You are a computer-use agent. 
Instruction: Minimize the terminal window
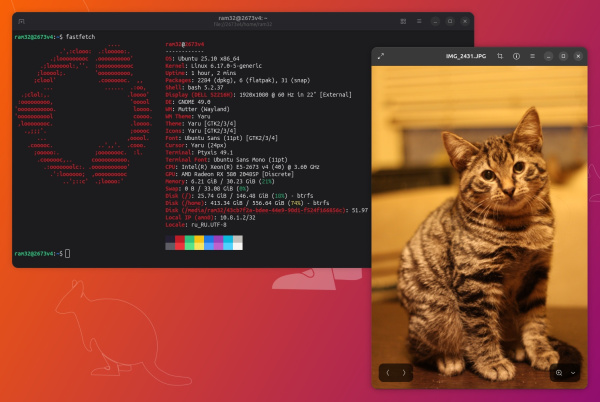pyautogui.click(x=433, y=20)
